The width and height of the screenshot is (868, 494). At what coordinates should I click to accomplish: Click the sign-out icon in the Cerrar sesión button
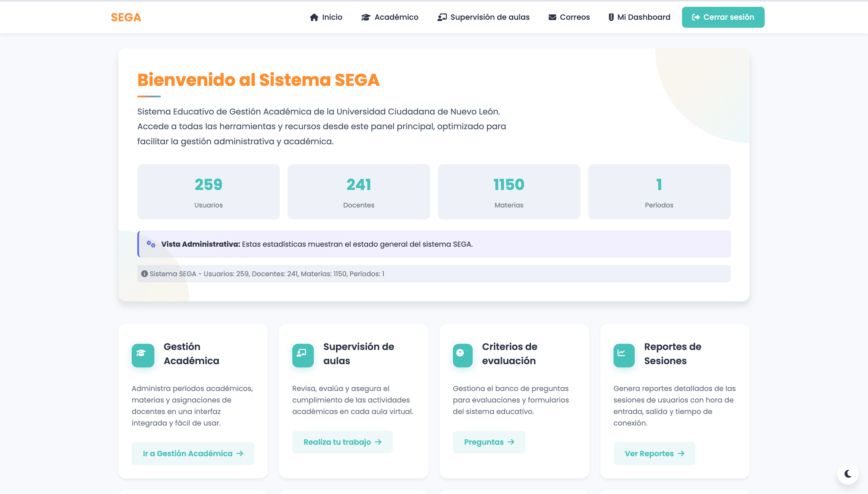click(x=696, y=17)
